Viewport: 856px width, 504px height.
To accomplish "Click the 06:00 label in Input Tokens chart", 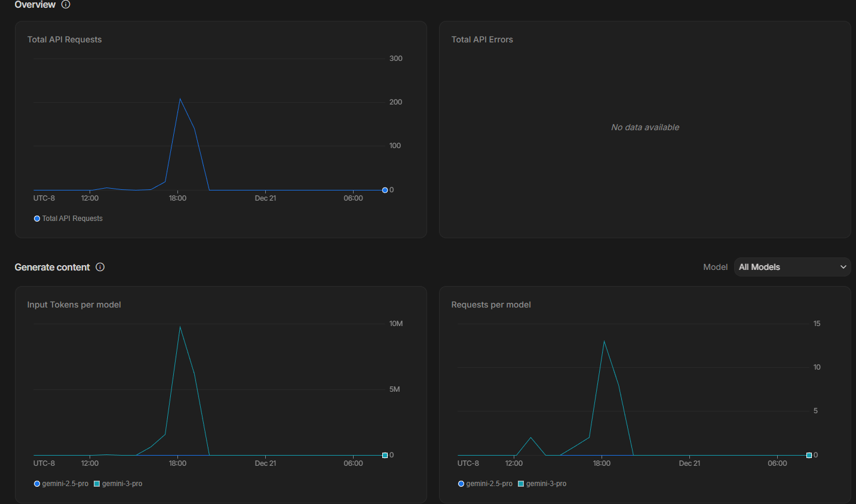I will point(353,463).
